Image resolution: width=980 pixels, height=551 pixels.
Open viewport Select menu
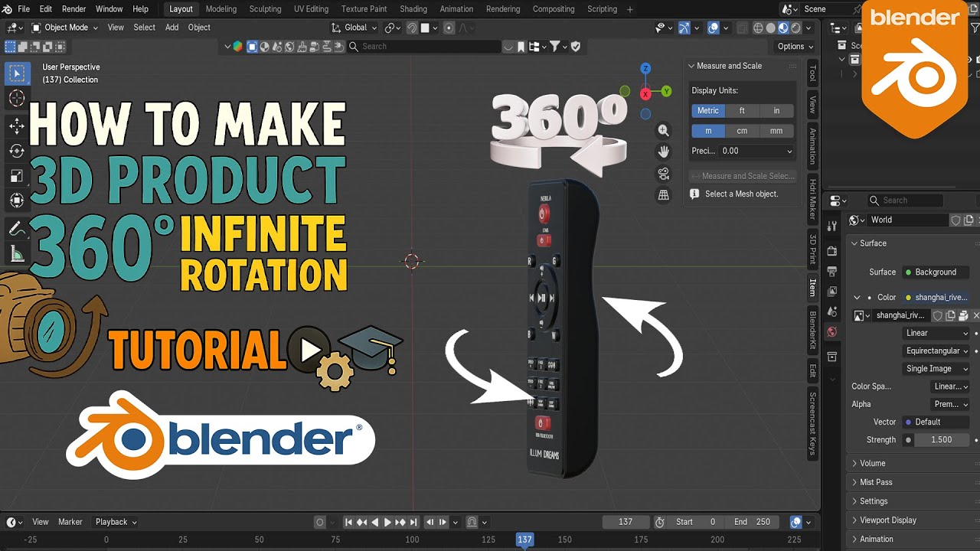tap(144, 28)
